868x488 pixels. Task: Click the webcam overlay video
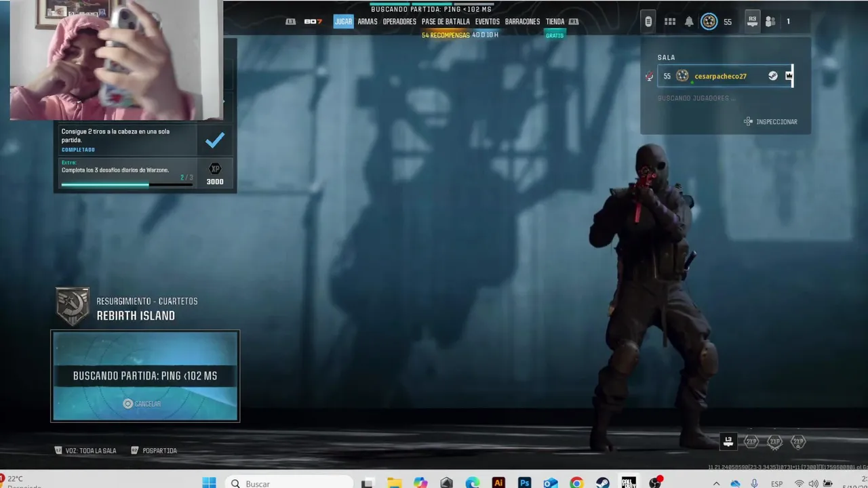115,60
